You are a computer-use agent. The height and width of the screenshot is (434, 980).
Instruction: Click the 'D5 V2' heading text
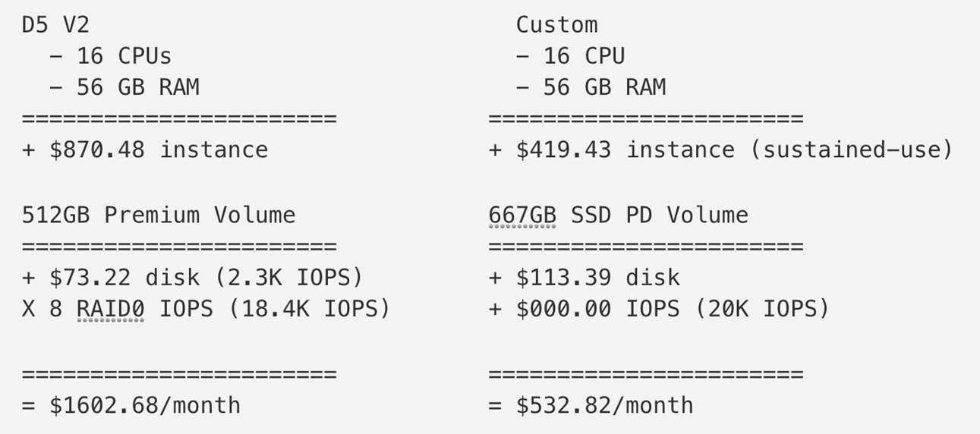coord(55,25)
